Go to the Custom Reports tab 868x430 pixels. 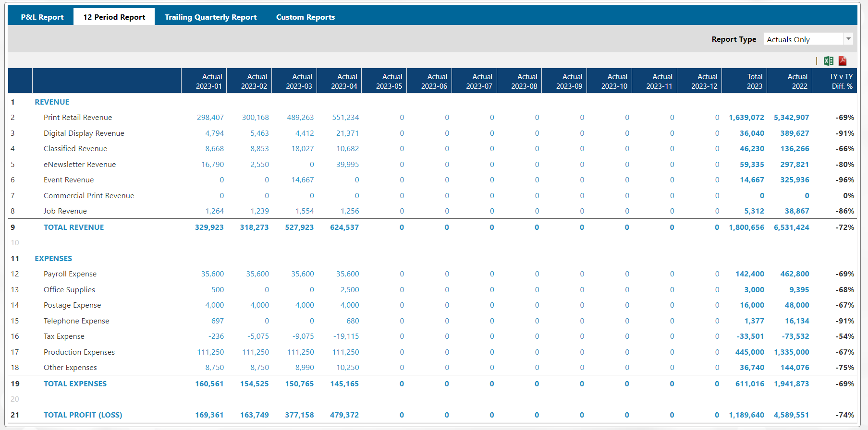point(305,17)
